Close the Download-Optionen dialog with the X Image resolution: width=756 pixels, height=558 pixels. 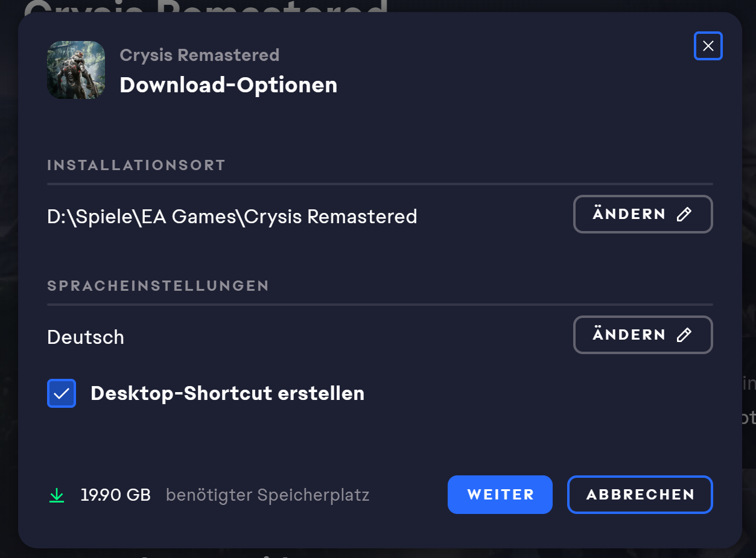[708, 46]
